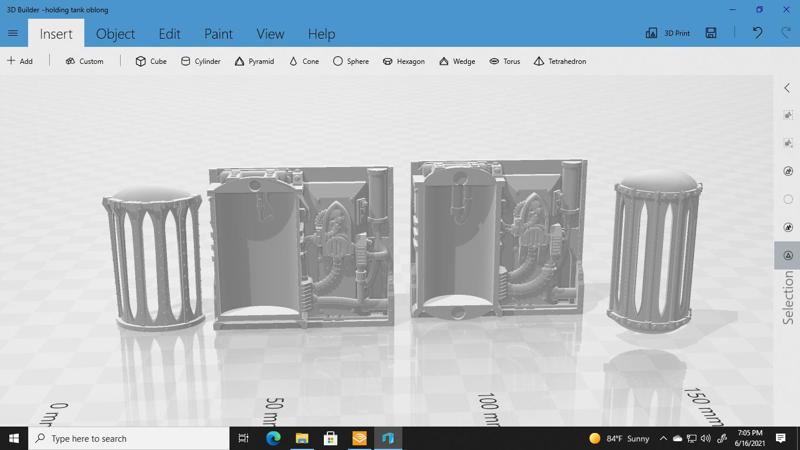The image size is (800, 450).
Task: Open Microsoft Store from taskbar
Action: (331, 438)
